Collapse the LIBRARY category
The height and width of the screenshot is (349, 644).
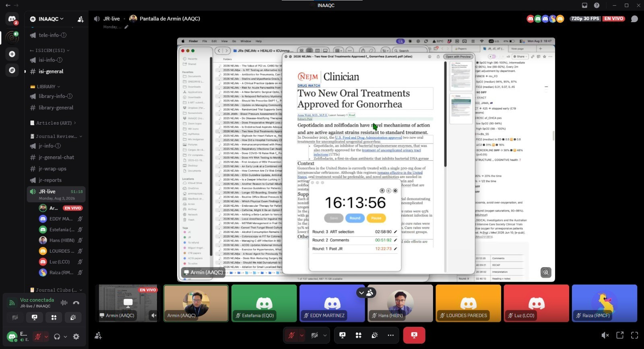click(x=45, y=87)
